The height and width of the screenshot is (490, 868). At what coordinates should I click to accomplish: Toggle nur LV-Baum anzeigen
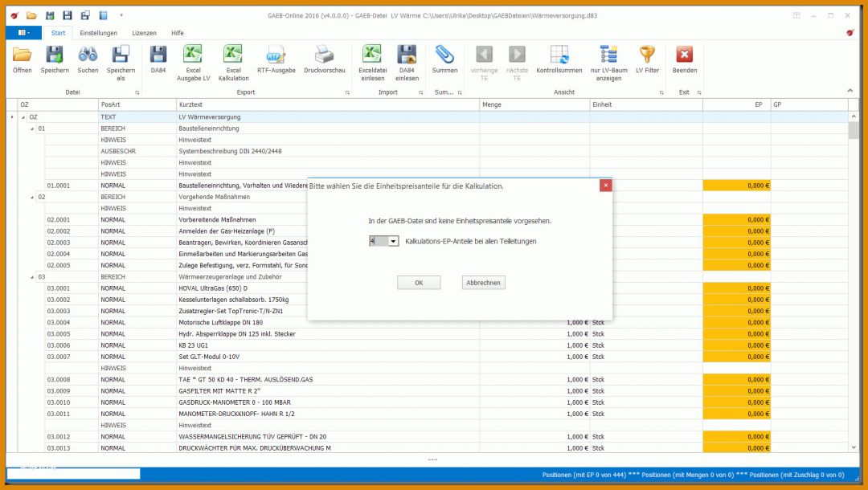609,63
